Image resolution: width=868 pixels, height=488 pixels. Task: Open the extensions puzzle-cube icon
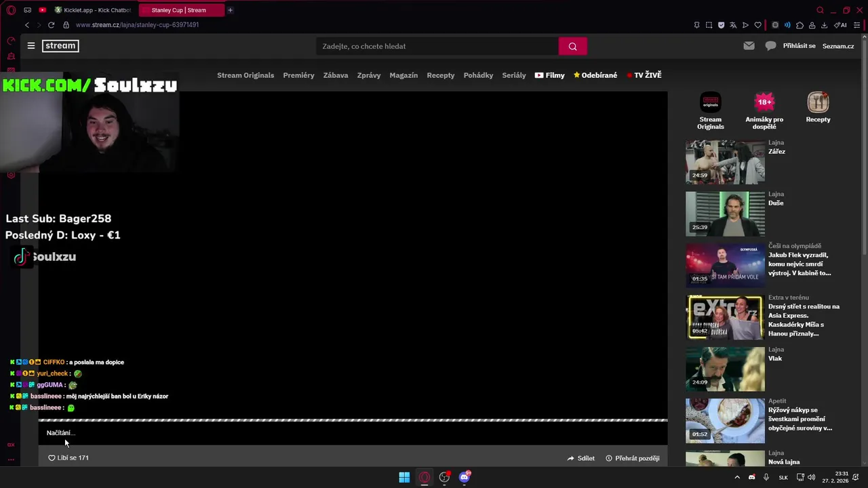click(800, 25)
